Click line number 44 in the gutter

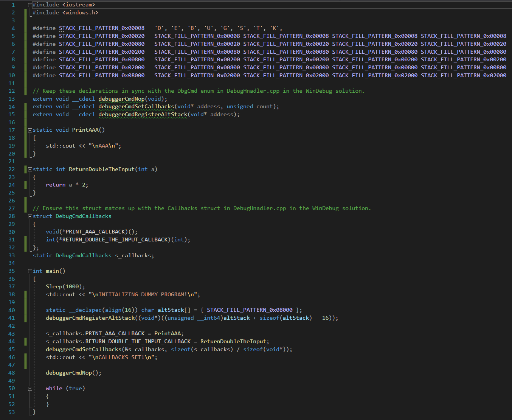[x=11, y=341]
